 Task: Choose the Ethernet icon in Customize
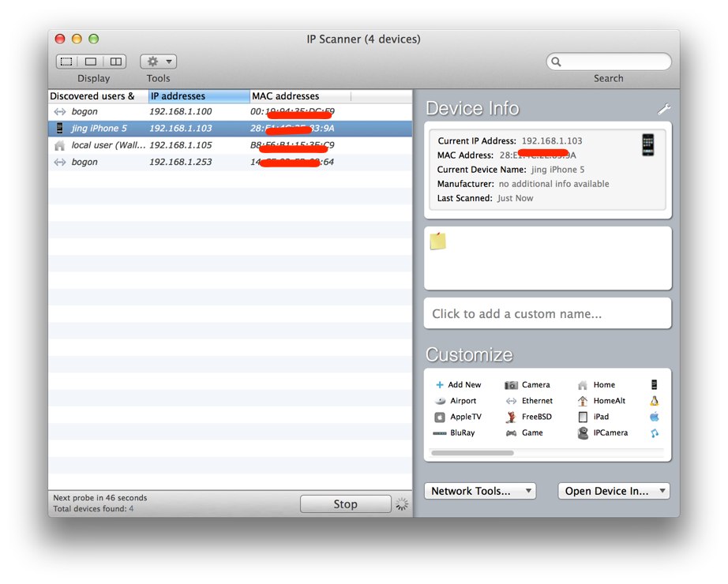529,401
